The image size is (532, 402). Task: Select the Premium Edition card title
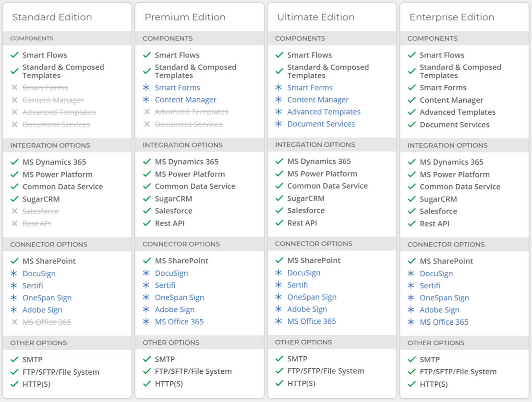click(185, 17)
